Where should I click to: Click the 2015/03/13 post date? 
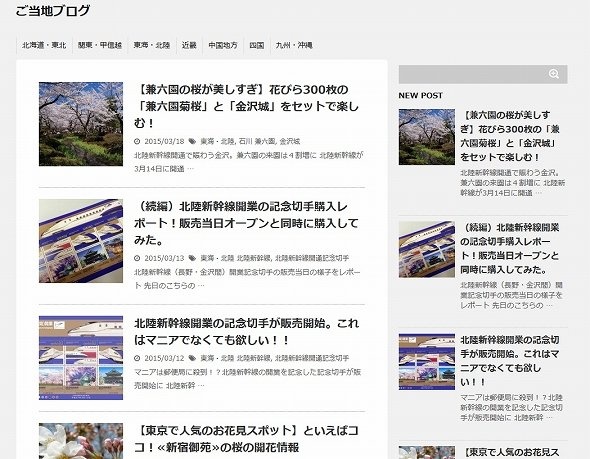(x=164, y=258)
